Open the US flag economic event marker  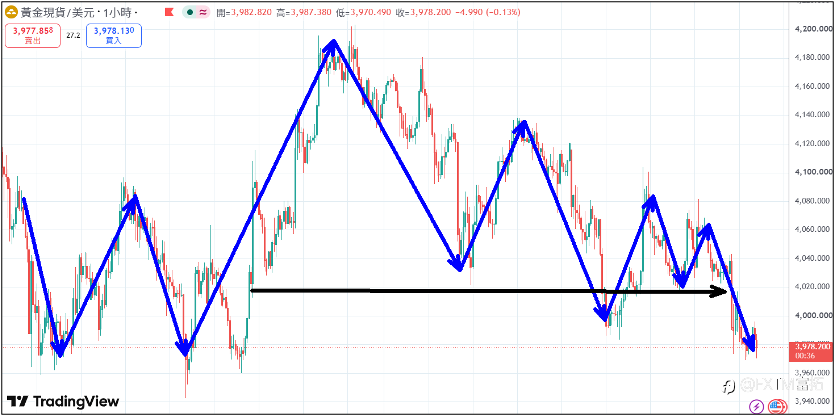pyautogui.click(x=775, y=407)
